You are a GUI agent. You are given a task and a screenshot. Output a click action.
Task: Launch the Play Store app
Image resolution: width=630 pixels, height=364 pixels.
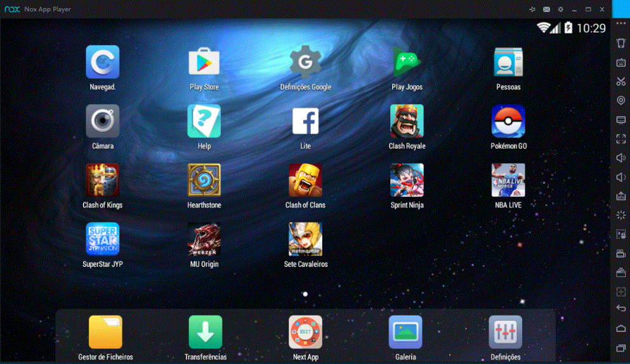pyautogui.click(x=204, y=62)
